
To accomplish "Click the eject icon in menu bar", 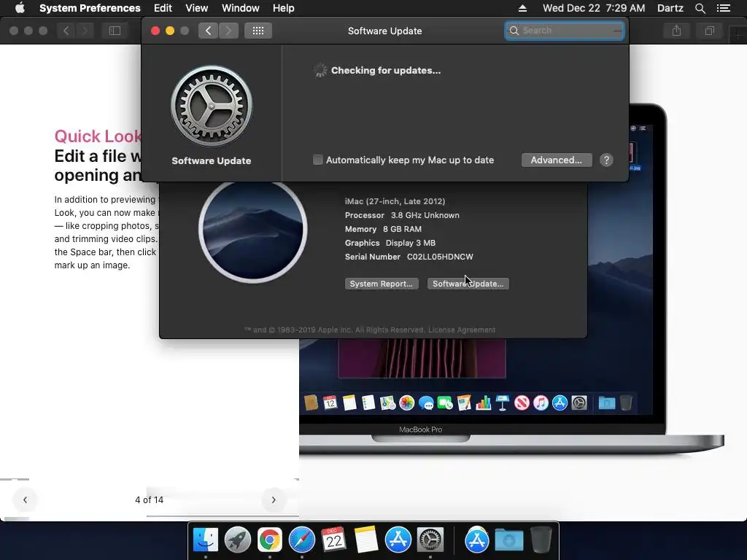I will point(522,8).
